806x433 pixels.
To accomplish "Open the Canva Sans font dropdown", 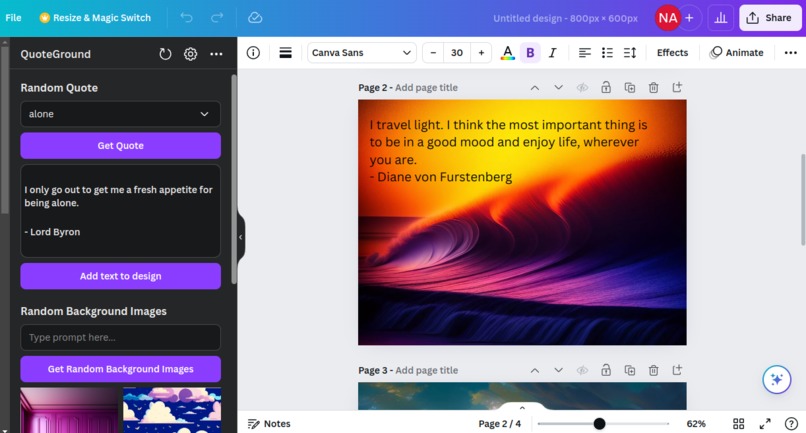I will click(x=361, y=52).
